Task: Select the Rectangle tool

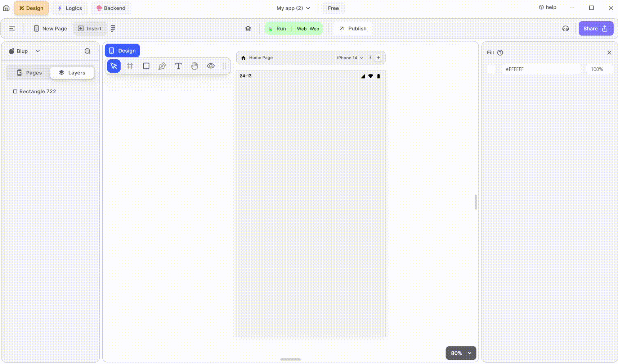Action: click(x=146, y=66)
